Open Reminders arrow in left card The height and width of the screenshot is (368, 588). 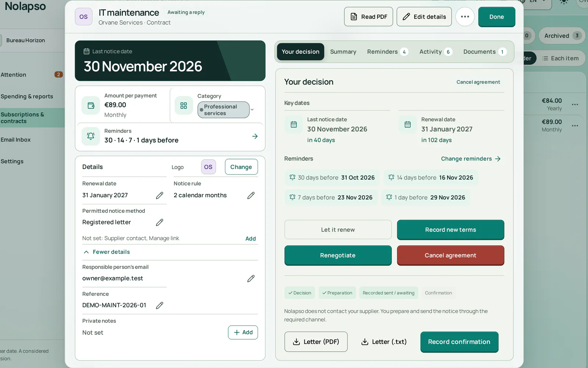point(255,137)
